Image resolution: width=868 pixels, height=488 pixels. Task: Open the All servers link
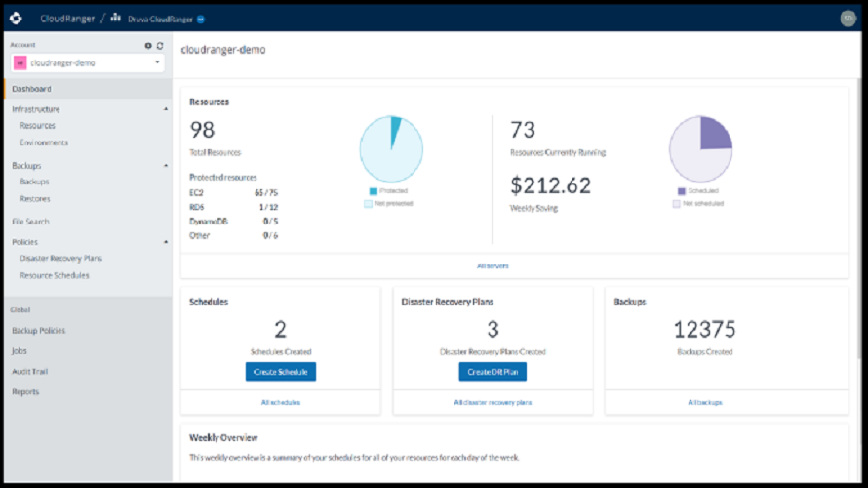(493, 266)
